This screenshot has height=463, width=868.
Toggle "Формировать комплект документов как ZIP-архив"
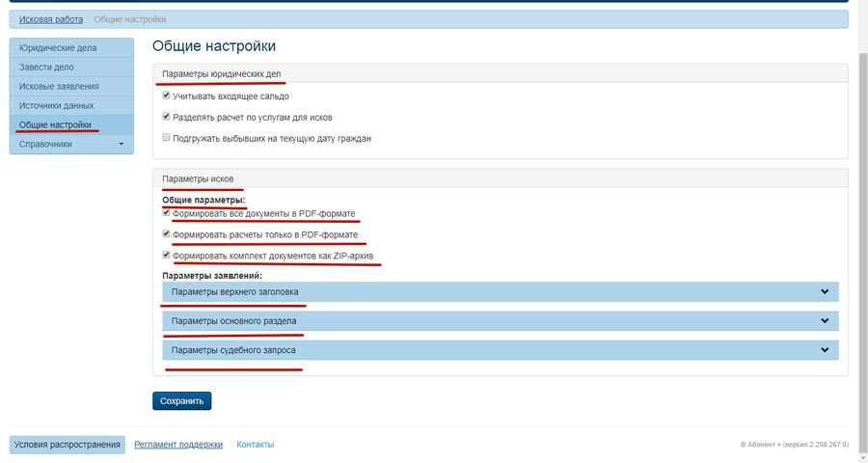166,255
